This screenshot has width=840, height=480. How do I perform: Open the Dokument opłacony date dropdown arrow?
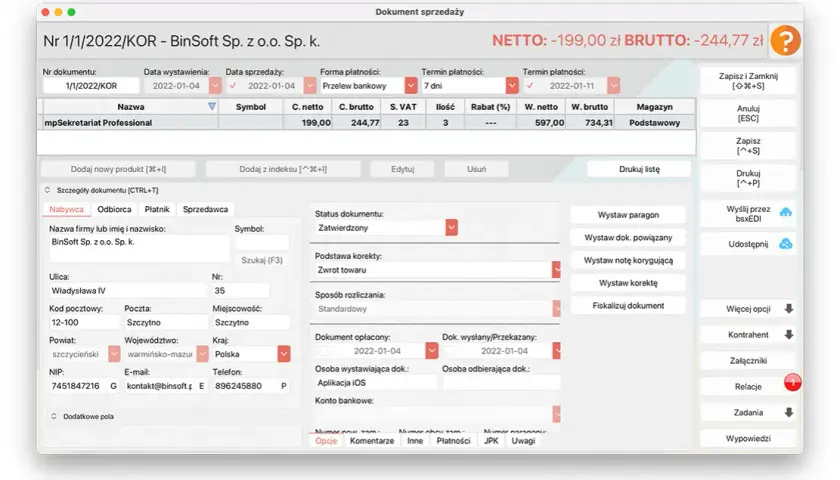[432, 351]
